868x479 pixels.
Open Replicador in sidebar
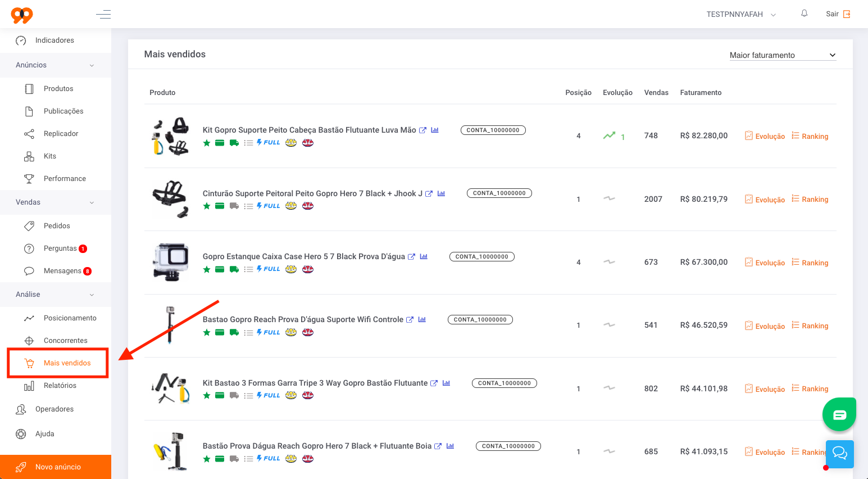pos(61,134)
